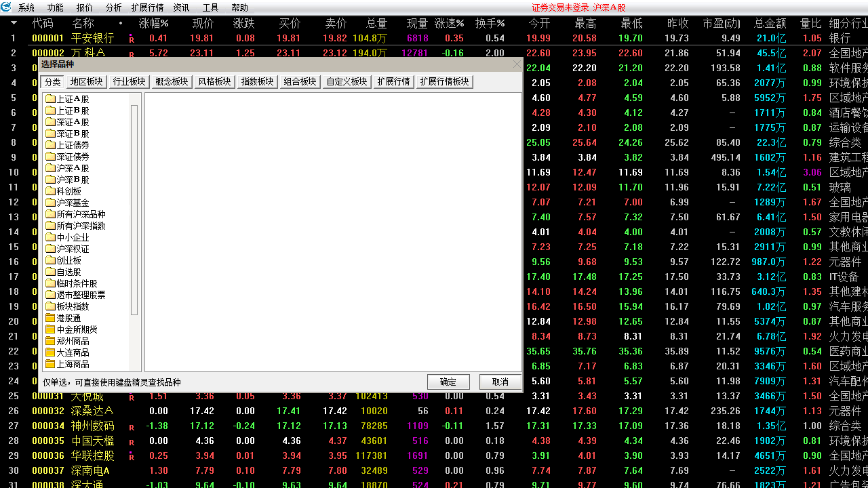This screenshot has width=868, height=488.
Task: Open the 分析 menu
Action: pos(114,7)
